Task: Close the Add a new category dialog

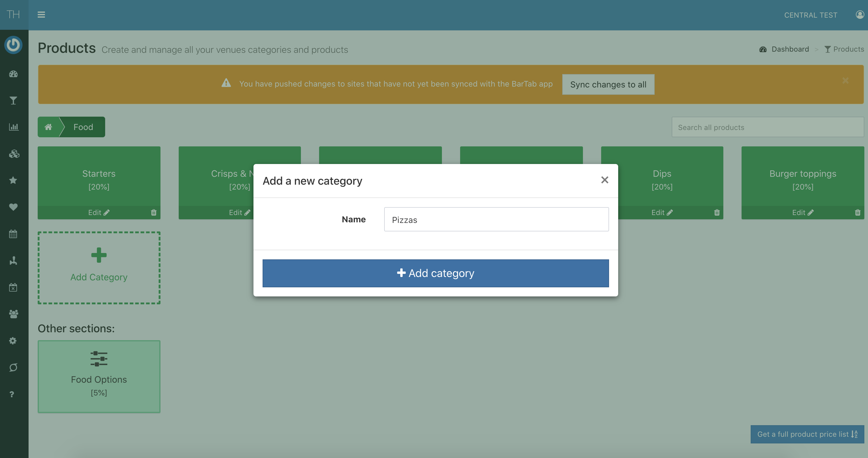Action: 604,180
